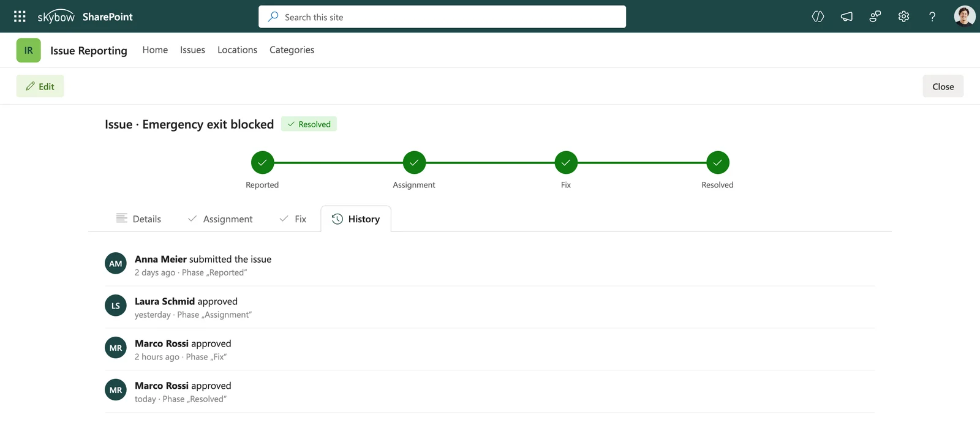Click the MR avatar in Fix phase row

(x=116, y=348)
